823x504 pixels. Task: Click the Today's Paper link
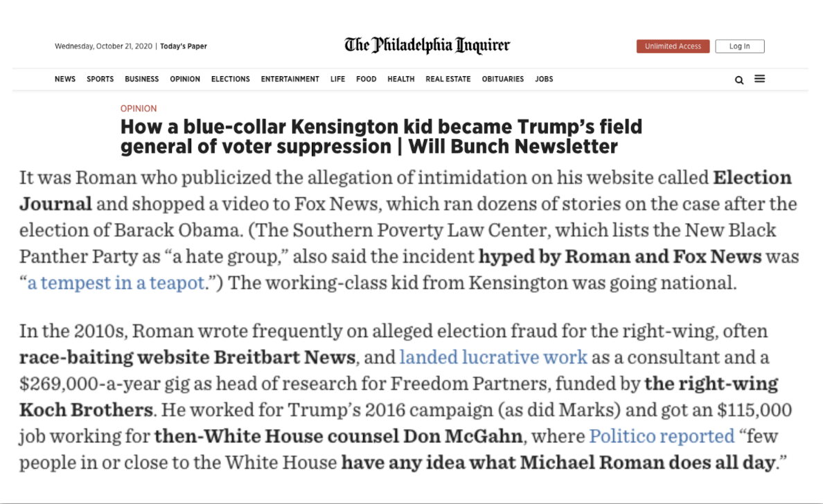coord(184,46)
